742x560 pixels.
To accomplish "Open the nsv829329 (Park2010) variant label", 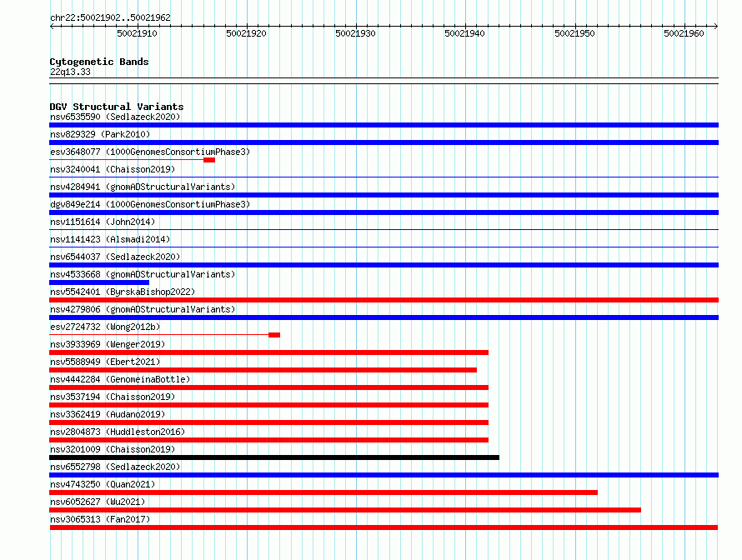I will (100, 134).
